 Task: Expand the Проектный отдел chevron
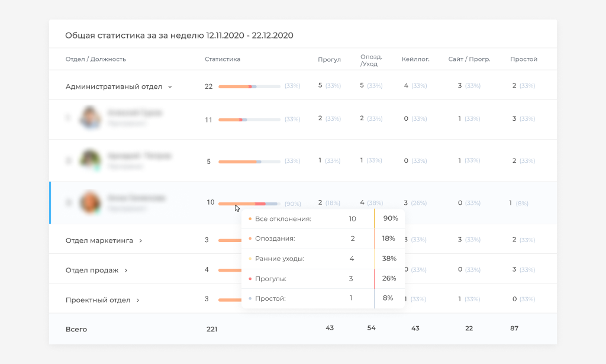point(138,300)
